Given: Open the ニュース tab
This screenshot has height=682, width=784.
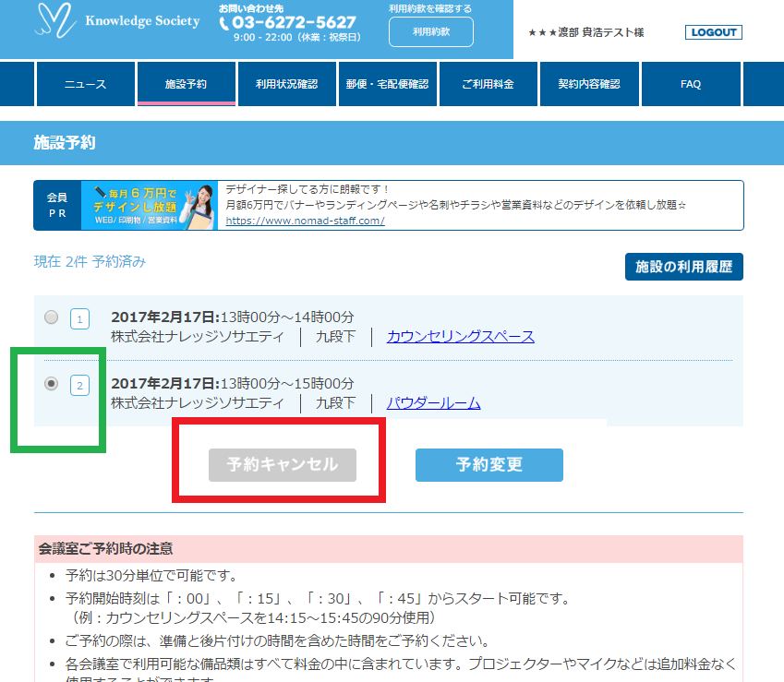Looking at the screenshot, I should click(x=85, y=84).
